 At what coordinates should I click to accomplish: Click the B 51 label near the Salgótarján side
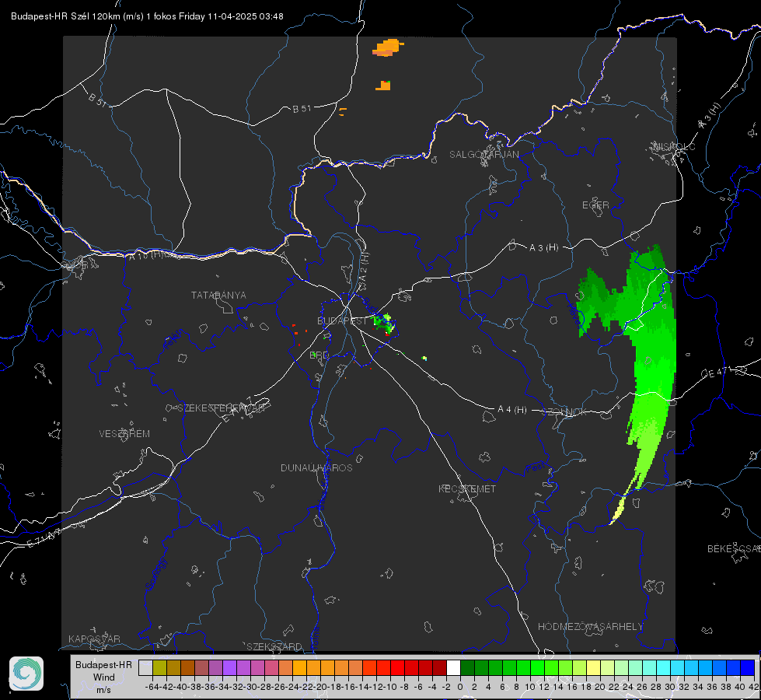pos(302,109)
